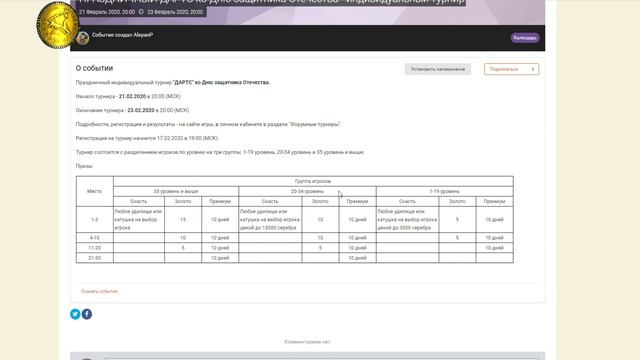
Task: Click the 35 уровень и выше header
Action: coord(176,191)
